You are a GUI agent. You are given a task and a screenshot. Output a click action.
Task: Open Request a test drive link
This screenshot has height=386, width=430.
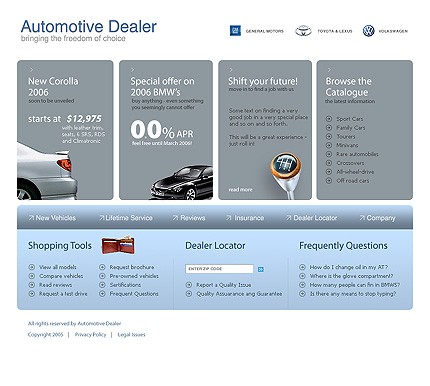click(x=63, y=294)
